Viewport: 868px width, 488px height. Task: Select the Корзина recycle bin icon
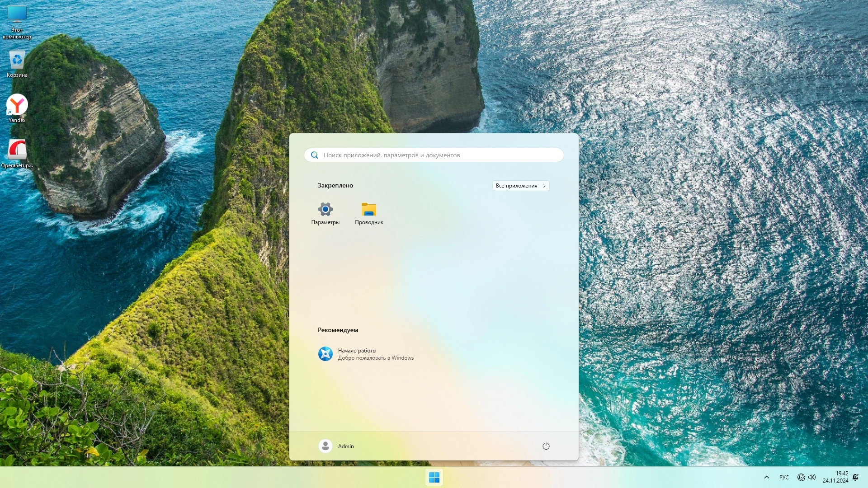point(17,64)
